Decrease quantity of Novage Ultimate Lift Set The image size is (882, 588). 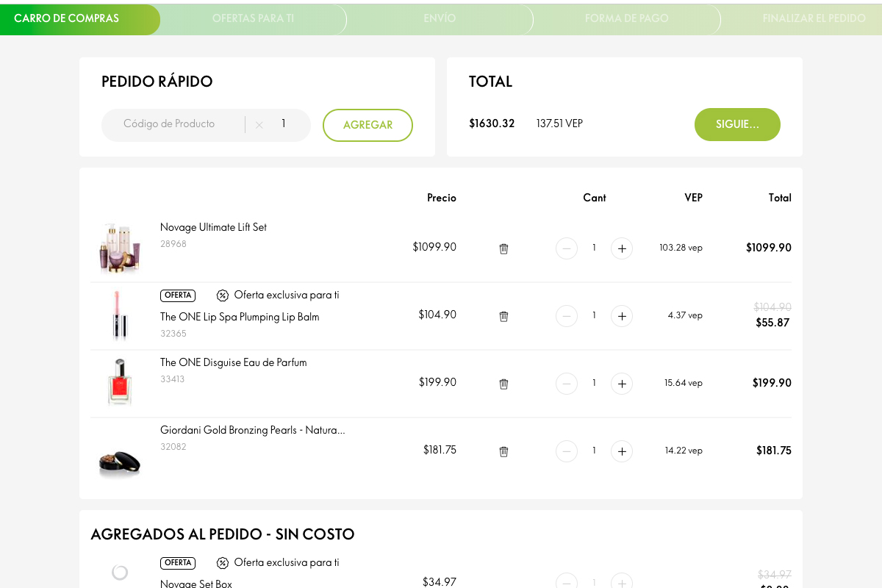[x=567, y=248]
